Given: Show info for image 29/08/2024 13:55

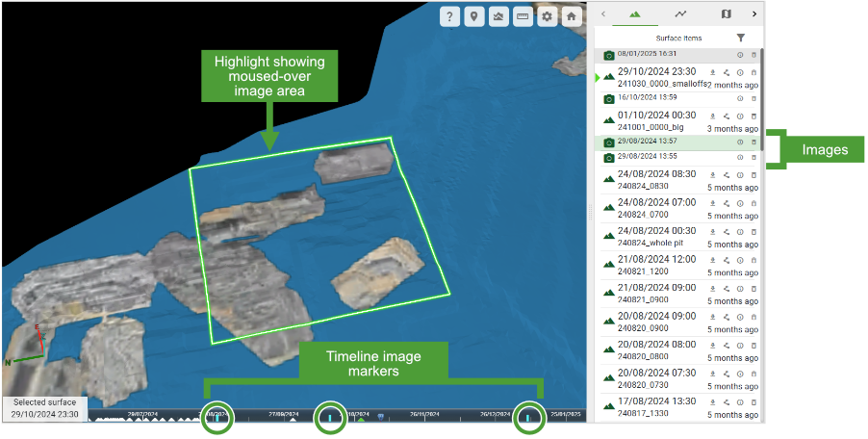Looking at the screenshot, I should pos(740,157).
